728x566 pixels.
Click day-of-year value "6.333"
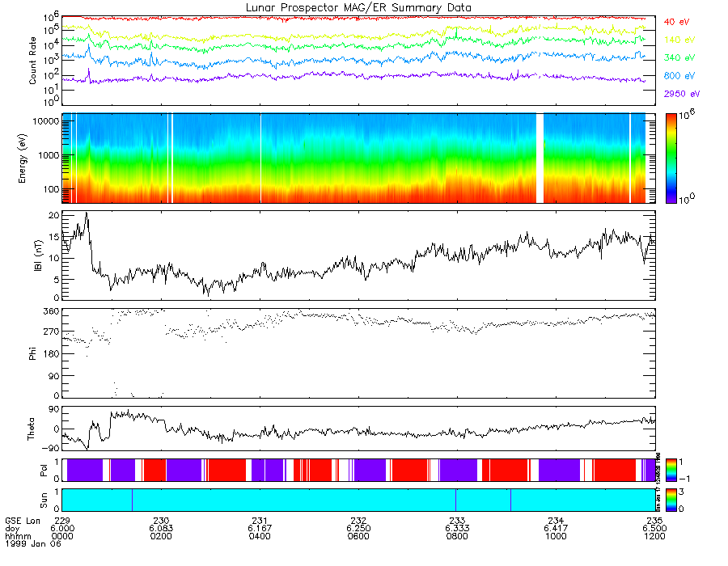457,529
